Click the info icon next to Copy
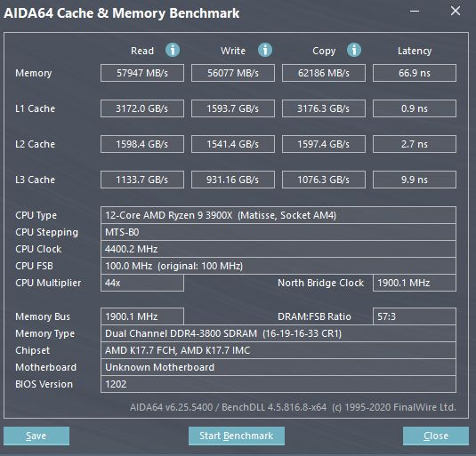This screenshot has height=456, width=476. [x=354, y=50]
